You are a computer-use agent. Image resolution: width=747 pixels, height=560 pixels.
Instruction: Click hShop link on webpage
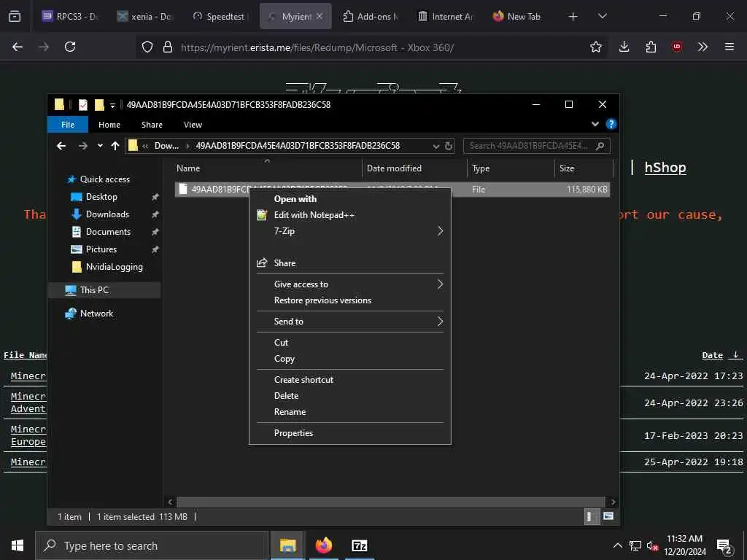pyautogui.click(x=665, y=168)
